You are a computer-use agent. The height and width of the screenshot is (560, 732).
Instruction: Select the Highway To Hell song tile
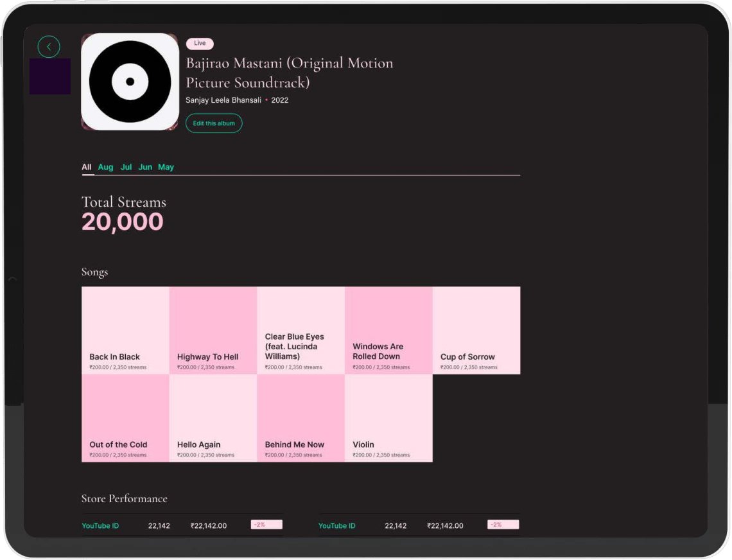(x=213, y=330)
